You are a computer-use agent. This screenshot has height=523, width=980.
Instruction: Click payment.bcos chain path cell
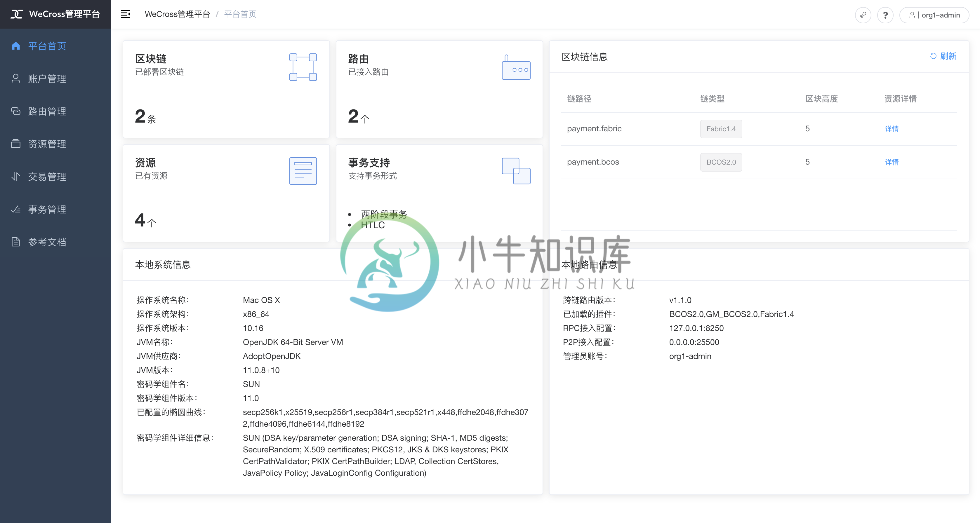tap(593, 162)
